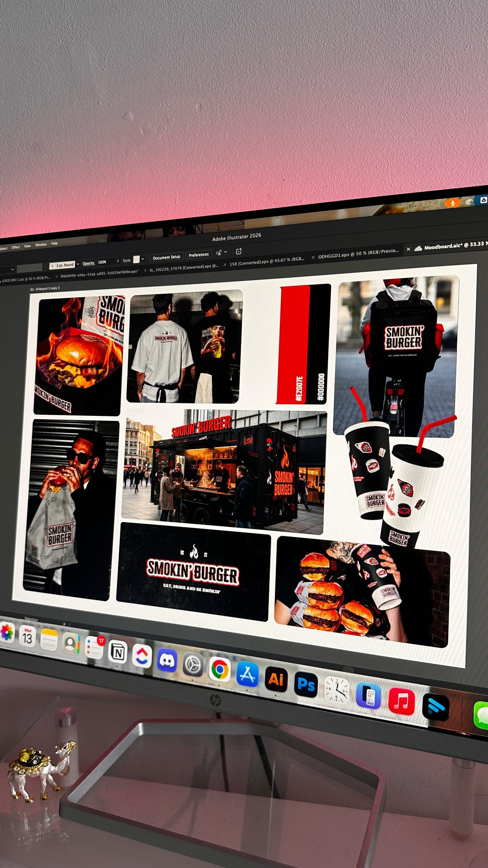The image size is (488, 868).
Task: Select the black #000000 color swatch
Action: click(318, 344)
